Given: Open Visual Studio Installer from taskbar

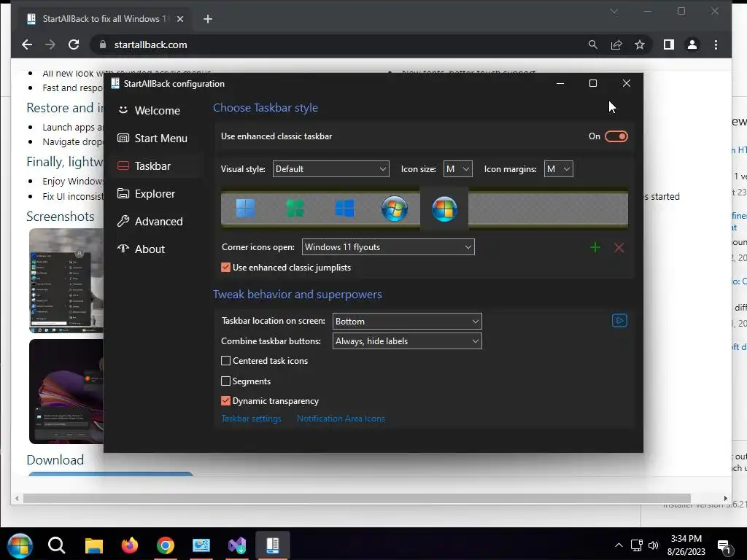Looking at the screenshot, I should click(x=237, y=545).
